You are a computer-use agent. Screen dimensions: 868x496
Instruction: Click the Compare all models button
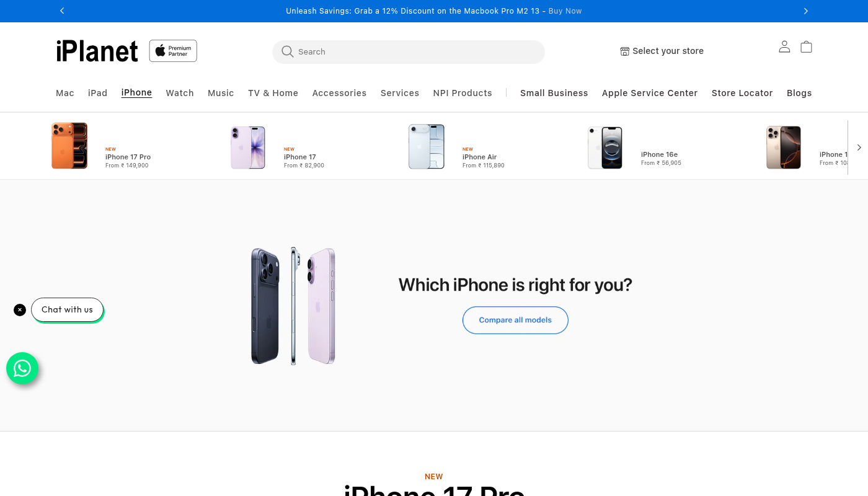pos(515,320)
